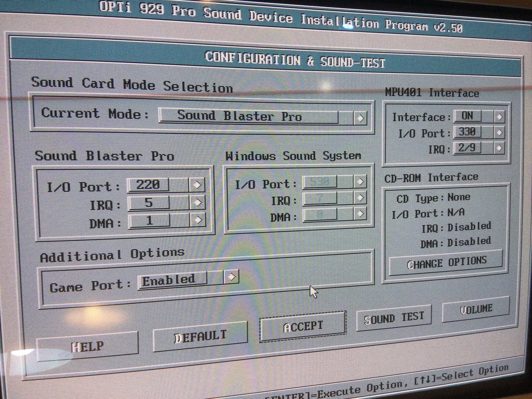Click arrow next to Sound Blaster Pro mode
The width and height of the screenshot is (532, 399).
[x=360, y=118]
